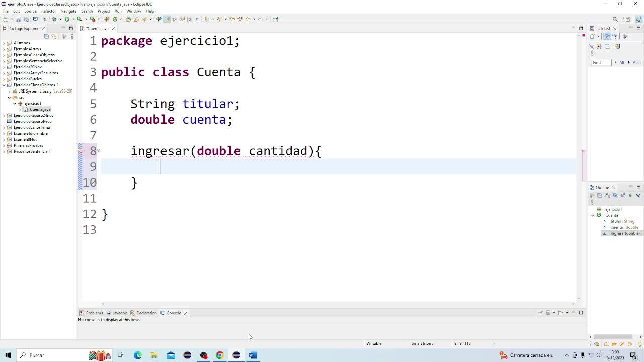Click the Back navigation arrow in toolbar

(248, 19)
